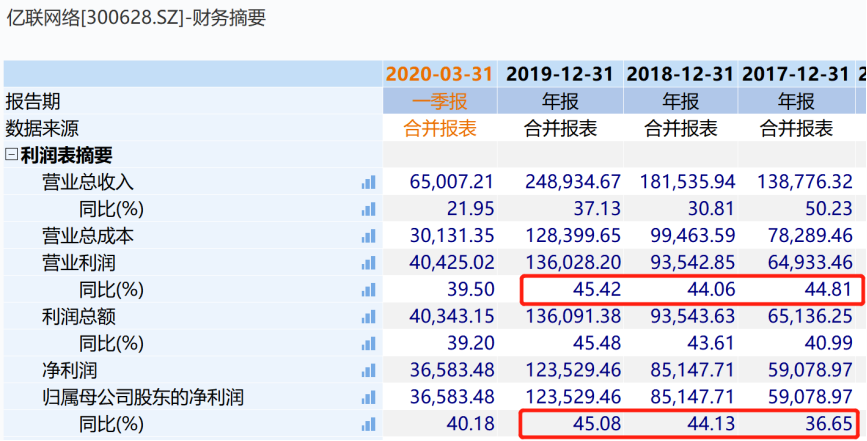Click the value 128,399.65
This screenshot has height=441, width=867.
tap(572, 236)
